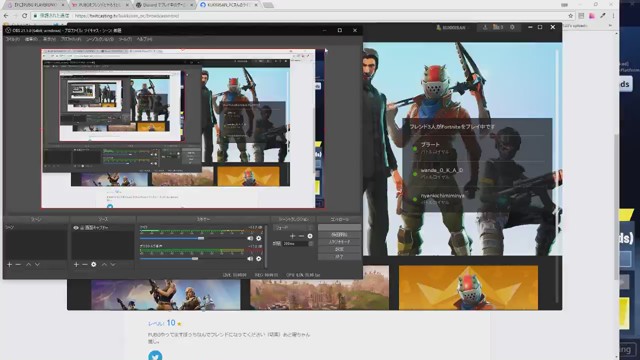Click the pink extension icon in Chrome toolbar
The height and width of the screenshot is (360, 640).
(592, 16)
